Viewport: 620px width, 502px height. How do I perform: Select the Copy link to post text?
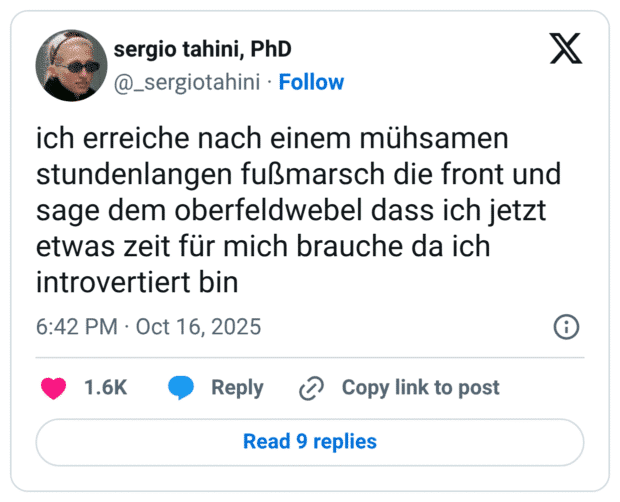pyautogui.click(x=420, y=388)
